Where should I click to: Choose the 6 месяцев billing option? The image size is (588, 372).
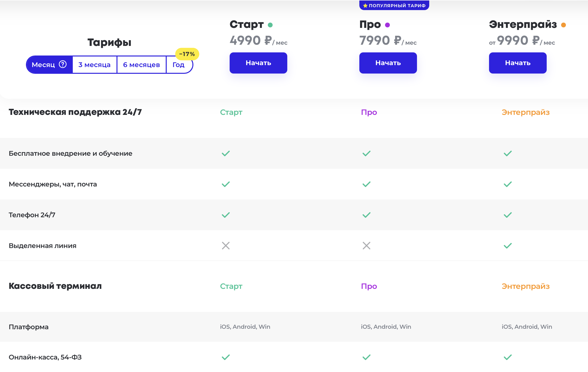141,65
